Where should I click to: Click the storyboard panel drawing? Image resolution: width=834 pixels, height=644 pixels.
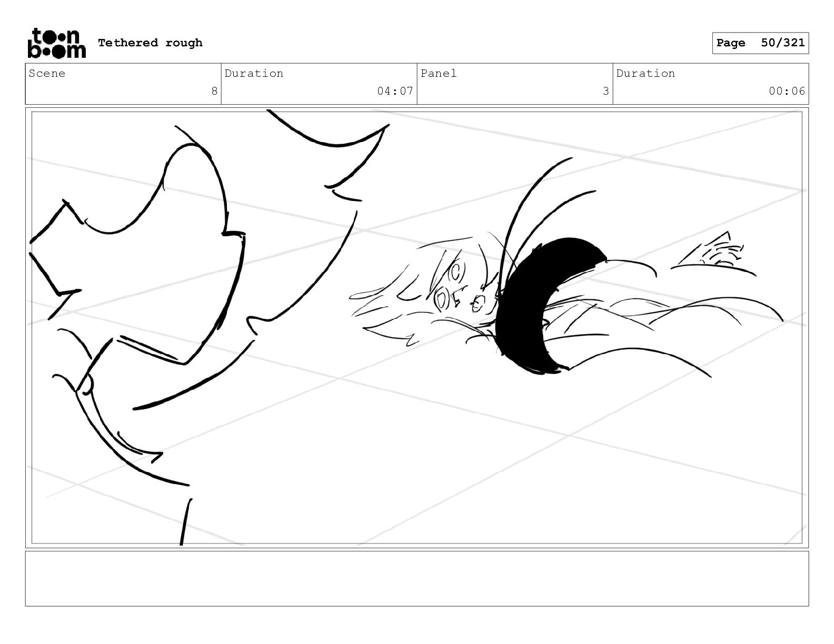click(417, 327)
